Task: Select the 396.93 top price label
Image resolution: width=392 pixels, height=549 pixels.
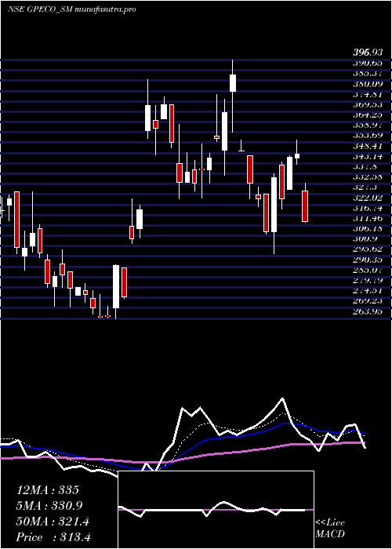Action: (x=367, y=53)
